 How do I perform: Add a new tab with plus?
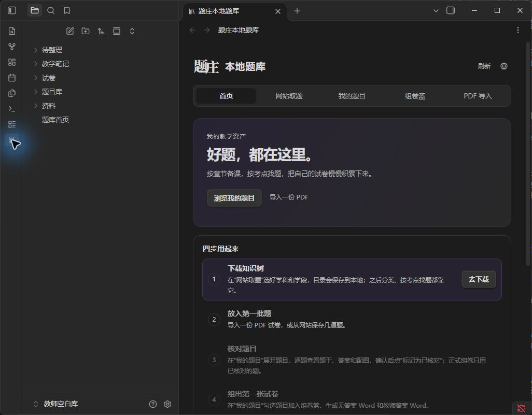point(297,11)
